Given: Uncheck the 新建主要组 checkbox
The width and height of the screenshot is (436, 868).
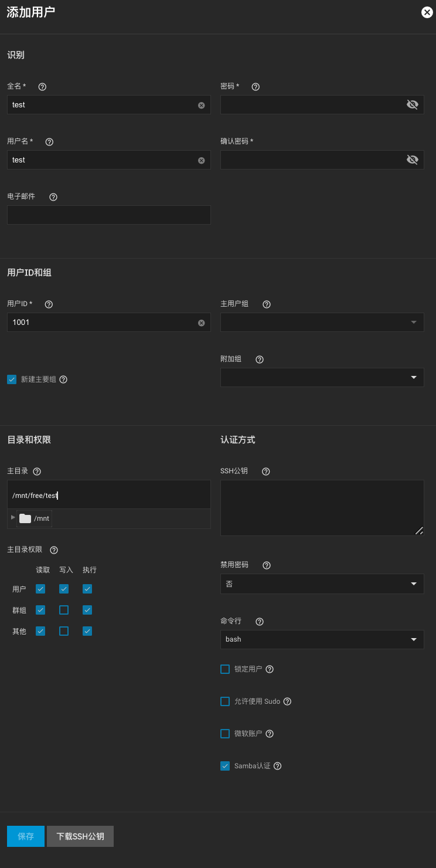Looking at the screenshot, I should pos(12,379).
